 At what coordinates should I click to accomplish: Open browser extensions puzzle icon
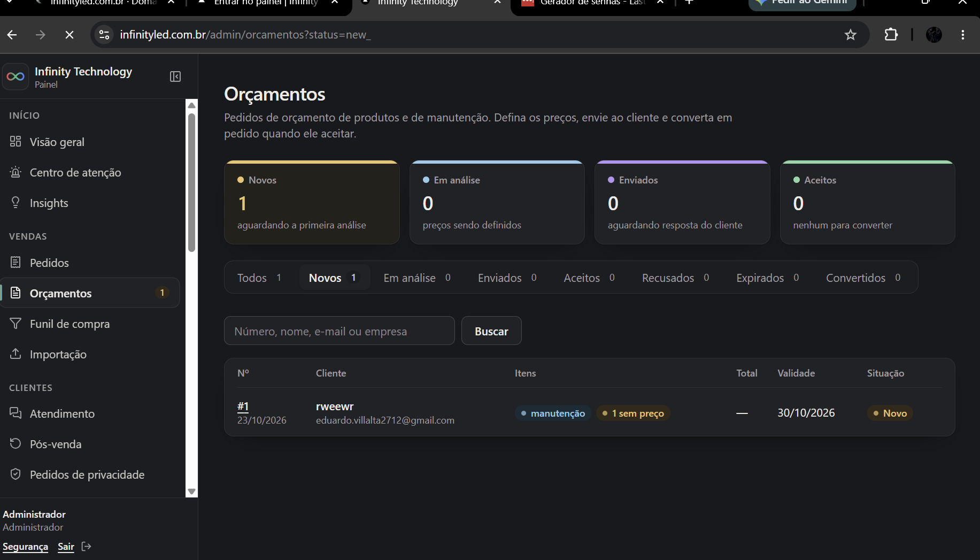[891, 35]
